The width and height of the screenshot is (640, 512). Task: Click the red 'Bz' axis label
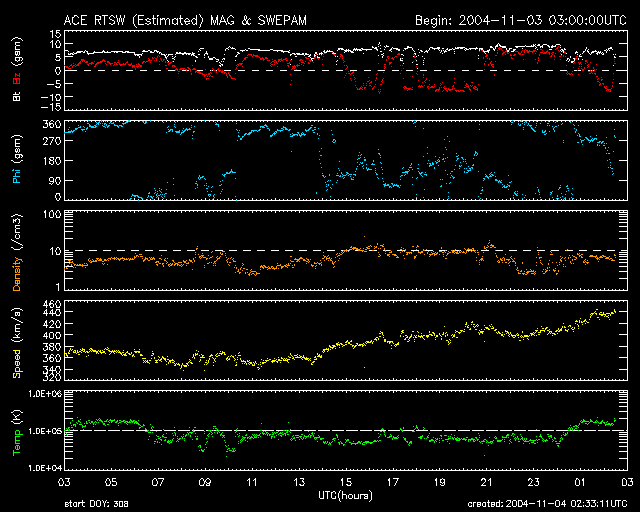click(17, 78)
